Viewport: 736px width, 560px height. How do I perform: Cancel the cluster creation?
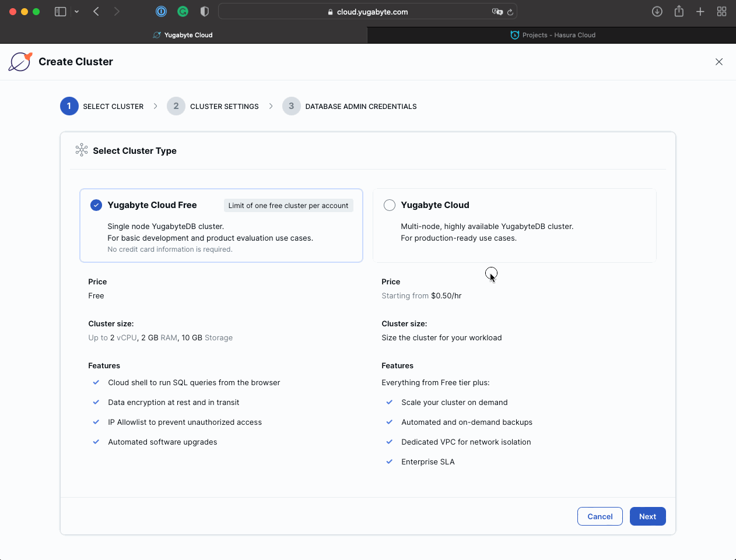tap(600, 516)
